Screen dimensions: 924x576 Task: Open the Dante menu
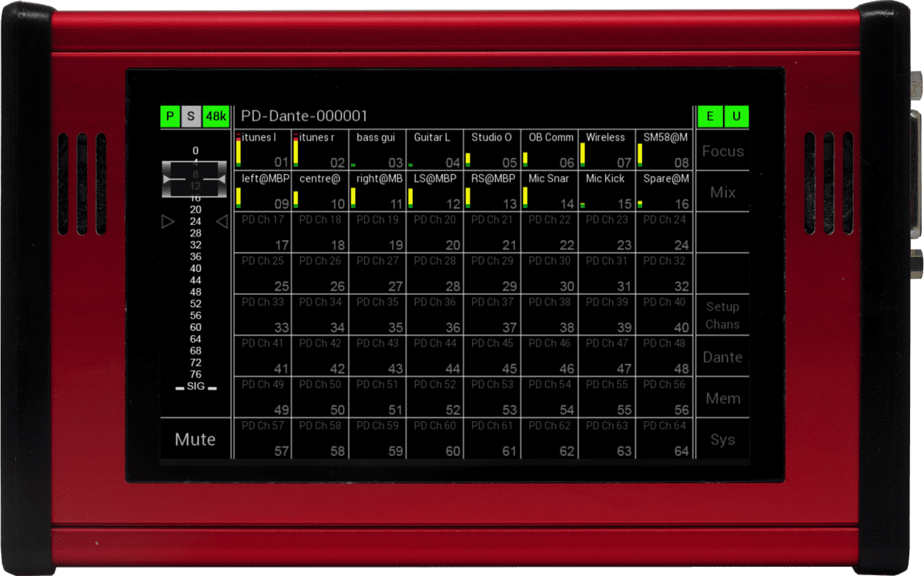point(722,357)
